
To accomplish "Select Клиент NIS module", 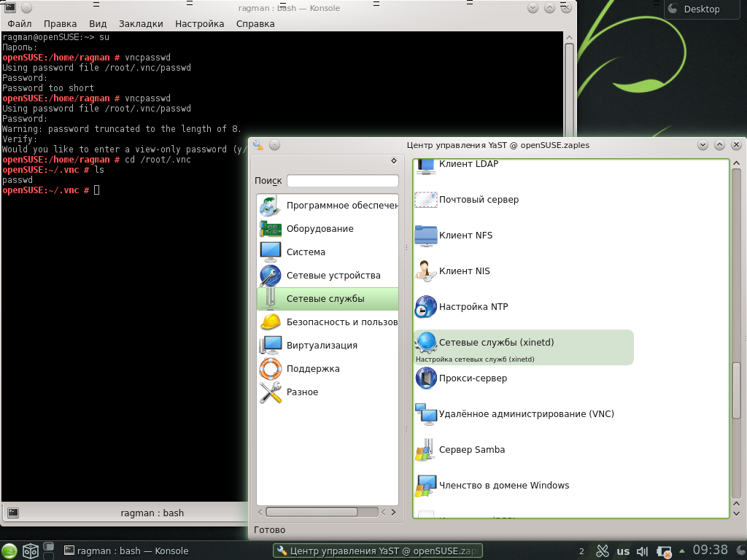I will 464,271.
